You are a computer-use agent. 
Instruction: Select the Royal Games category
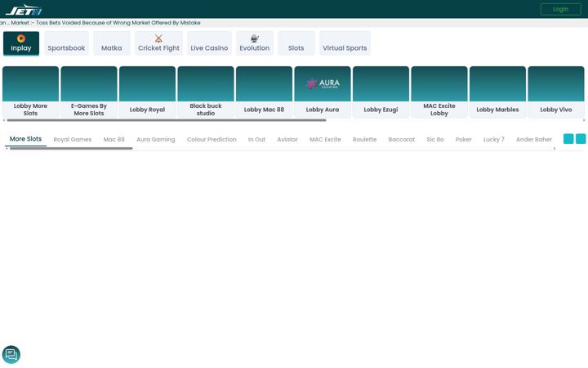pos(73,139)
